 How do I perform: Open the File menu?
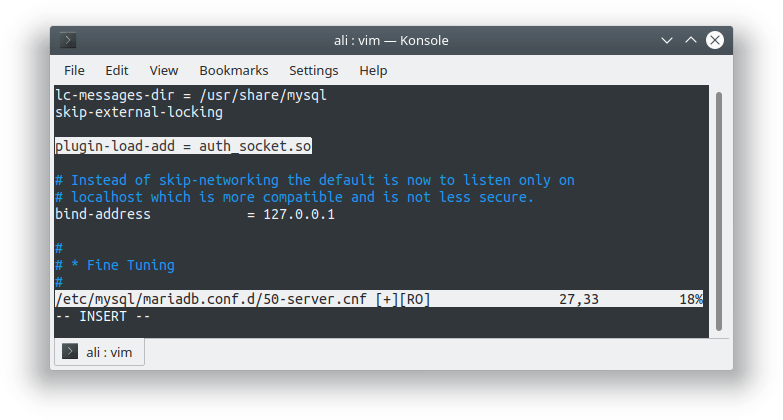(75, 71)
